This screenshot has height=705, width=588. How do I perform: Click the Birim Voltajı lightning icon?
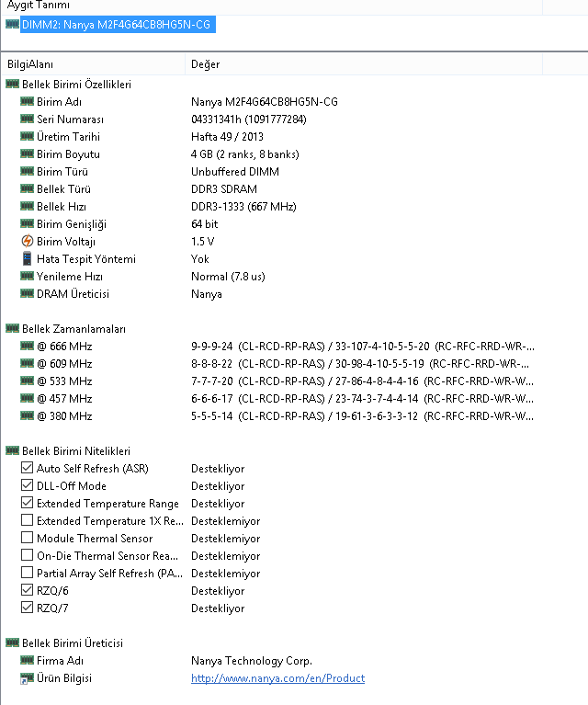pyautogui.click(x=27, y=241)
